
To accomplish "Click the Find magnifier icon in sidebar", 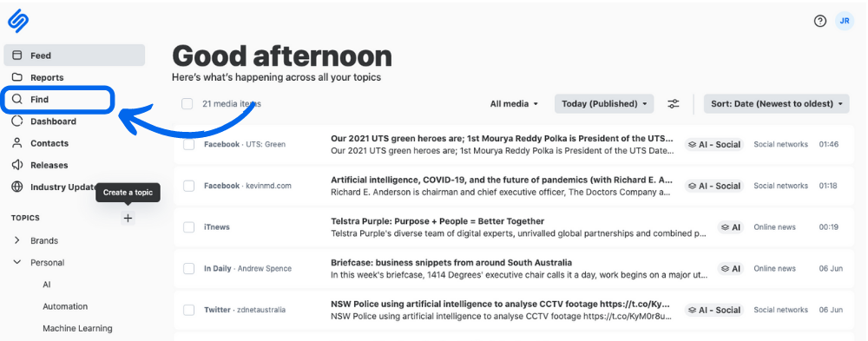I will (x=17, y=100).
